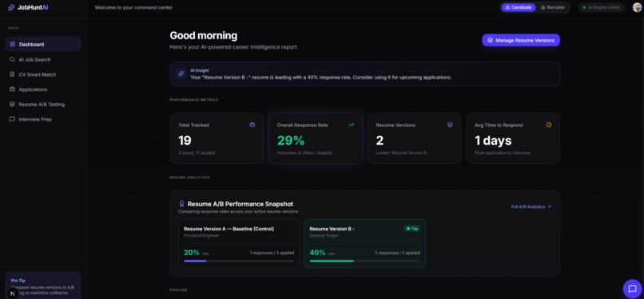Select the Resume Version B card
The image size is (644, 299).
tap(364, 244)
